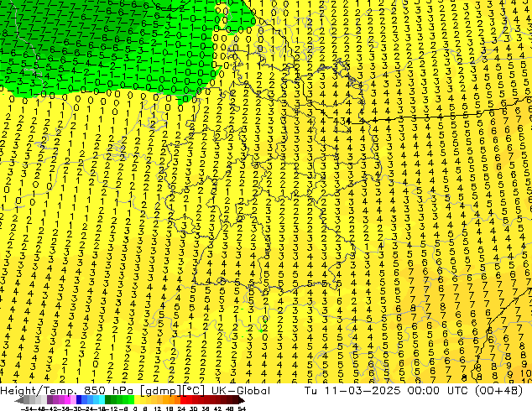Click the "Height/Temp. 850 hPa" map title
The height and width of the screenshot is (411, 532).
click(68, 391)
